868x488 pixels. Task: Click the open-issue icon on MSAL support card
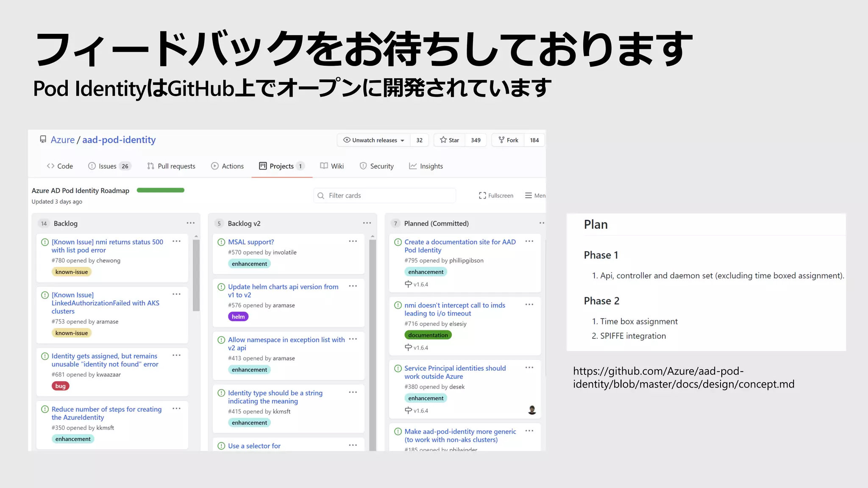[x=221, y=242]
